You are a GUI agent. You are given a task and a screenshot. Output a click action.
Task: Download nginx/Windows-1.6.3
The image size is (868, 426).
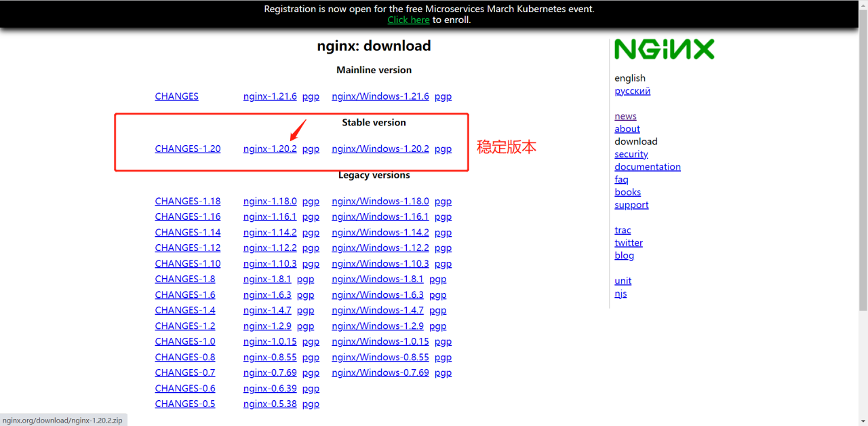point(378,294)
